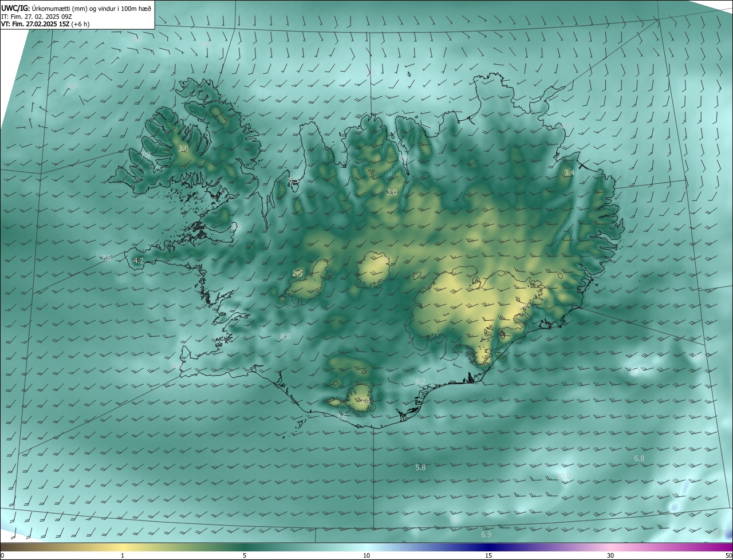733x560 pixels.
Task: Click the map title 'Úrkomumætti (mm) og vindur í 100m hæð'
Action: point(92,8)
